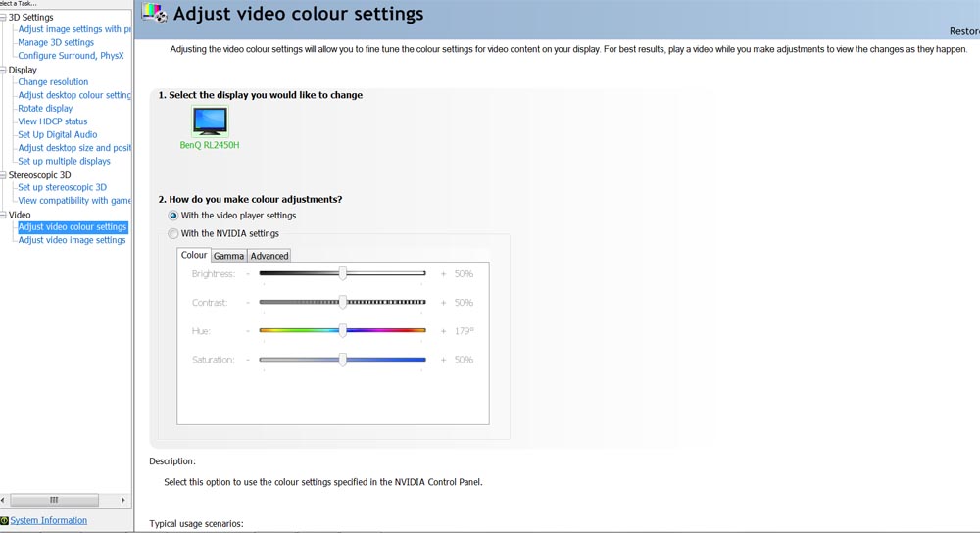Select 'With the video player settings' option

point(173,216)
